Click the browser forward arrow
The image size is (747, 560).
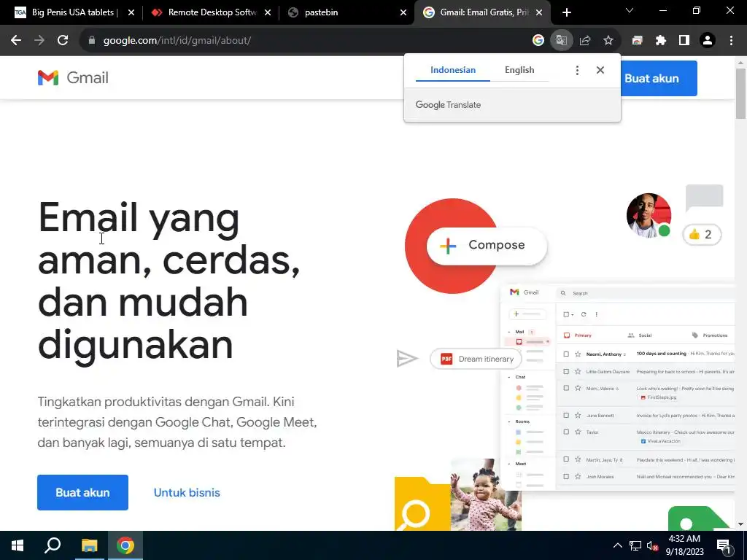tap(39, 41)
